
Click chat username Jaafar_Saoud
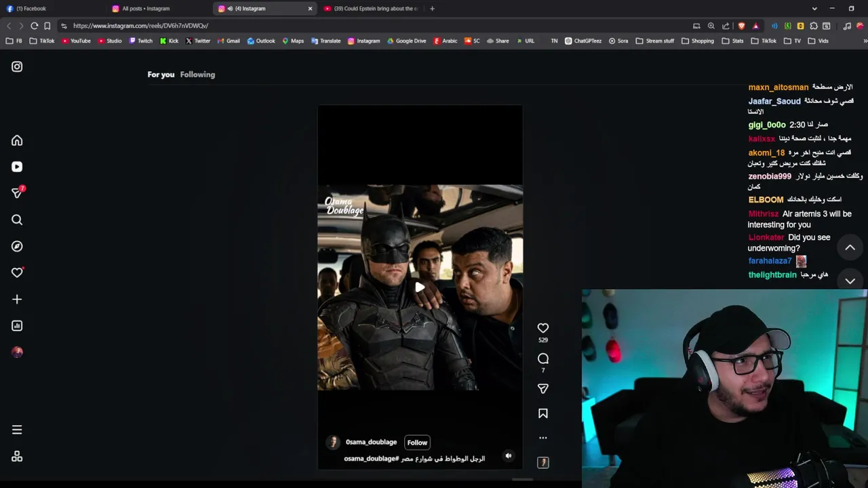point(774,101)
